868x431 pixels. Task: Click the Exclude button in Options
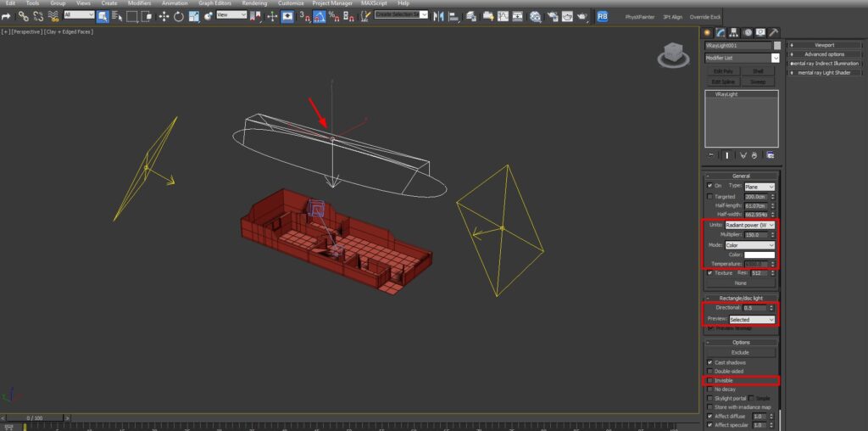(740, 352)
